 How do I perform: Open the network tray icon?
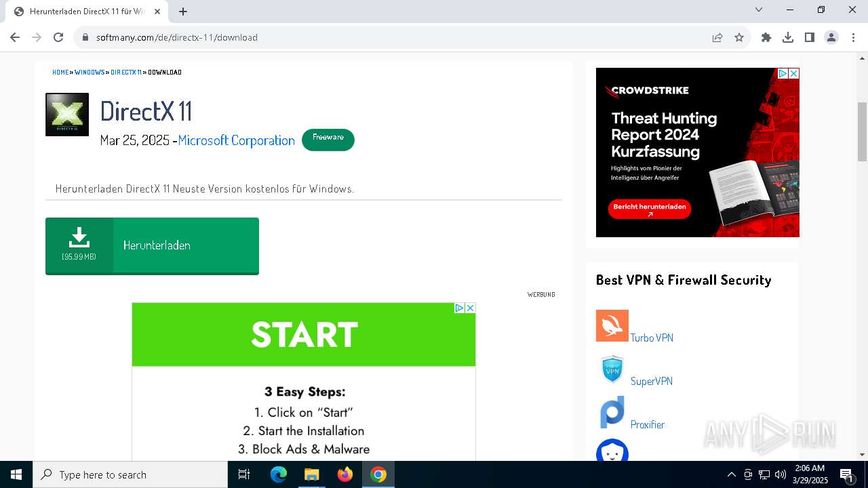[x=764, y=474]
